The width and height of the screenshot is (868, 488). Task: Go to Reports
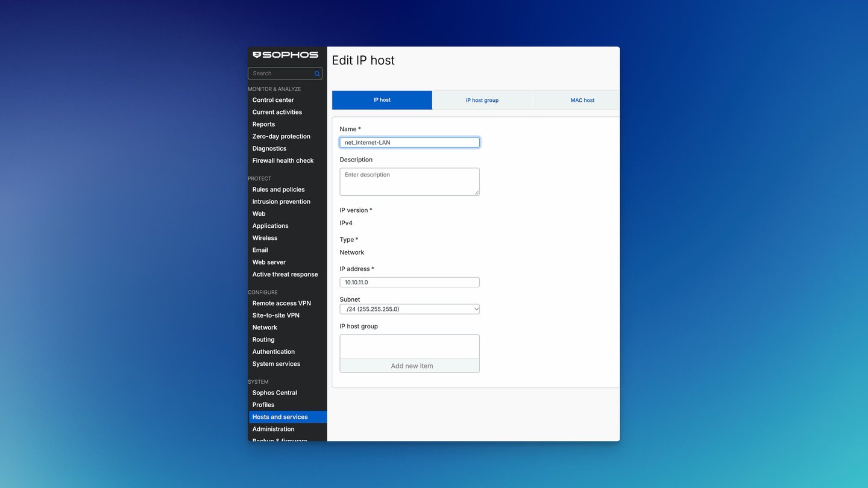pyautogui.click(x=263, y=124)
